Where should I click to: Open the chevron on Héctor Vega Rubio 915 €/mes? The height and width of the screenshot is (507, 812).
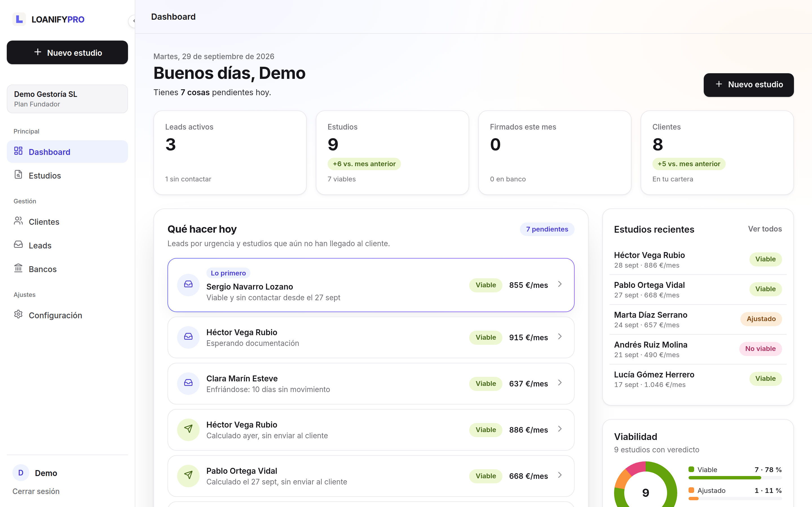[560, 337]
